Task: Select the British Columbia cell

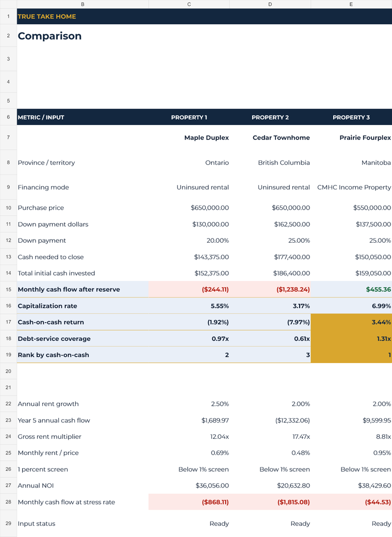Action: 270,162
